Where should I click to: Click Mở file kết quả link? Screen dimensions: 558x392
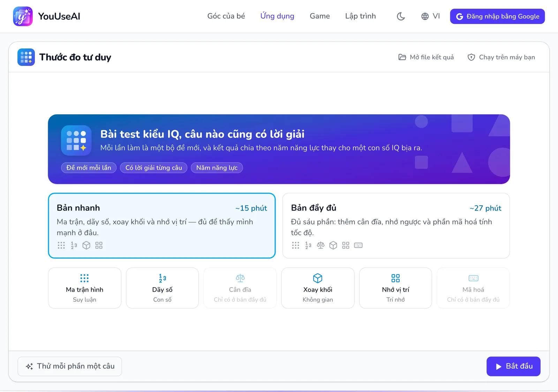[426, 57]
